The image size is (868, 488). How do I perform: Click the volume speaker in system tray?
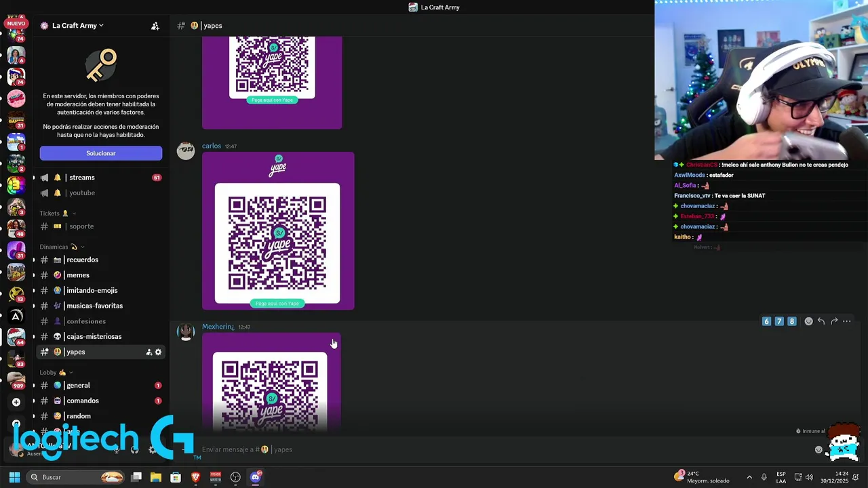pos(809,477)
